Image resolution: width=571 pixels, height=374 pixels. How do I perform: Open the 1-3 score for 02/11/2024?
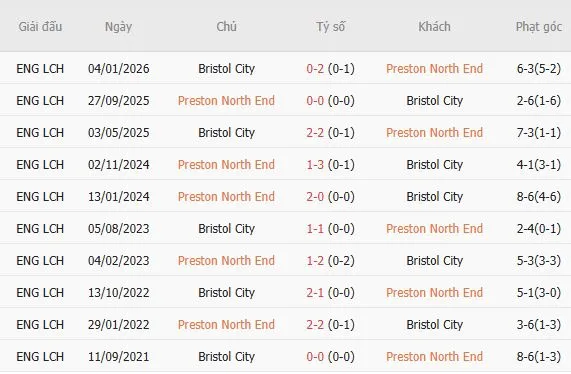point(315,165)
